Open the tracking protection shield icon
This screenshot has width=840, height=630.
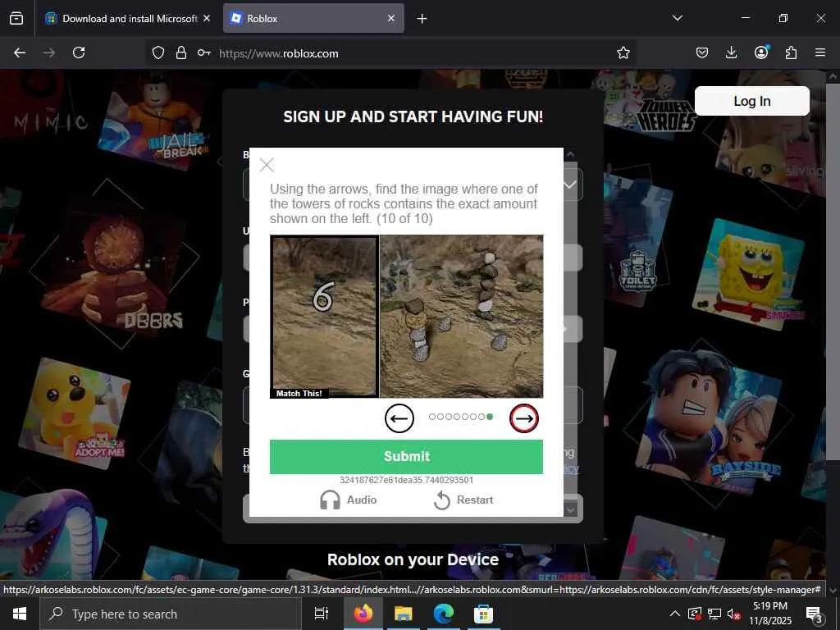point(158,53)
